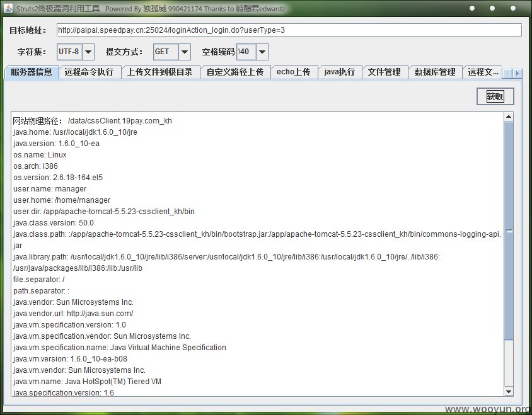
Task: Click the 网站物理路径 line in output
Action: click(x=92, y=121)
